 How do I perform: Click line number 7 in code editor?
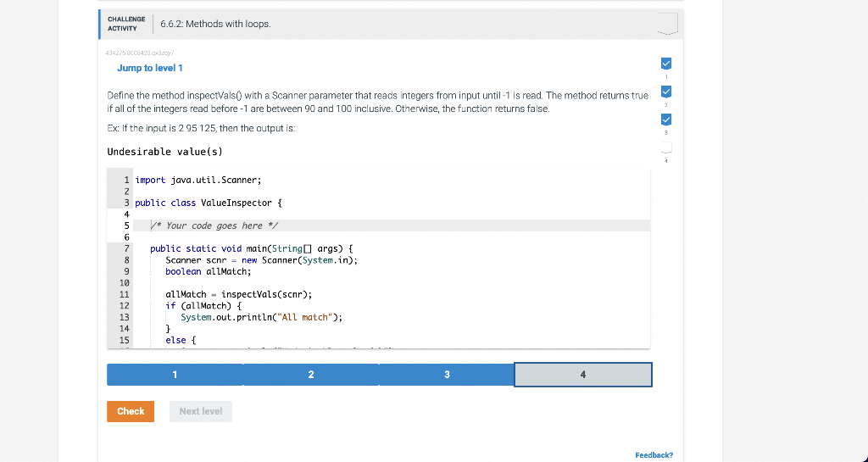click(126, 248)
